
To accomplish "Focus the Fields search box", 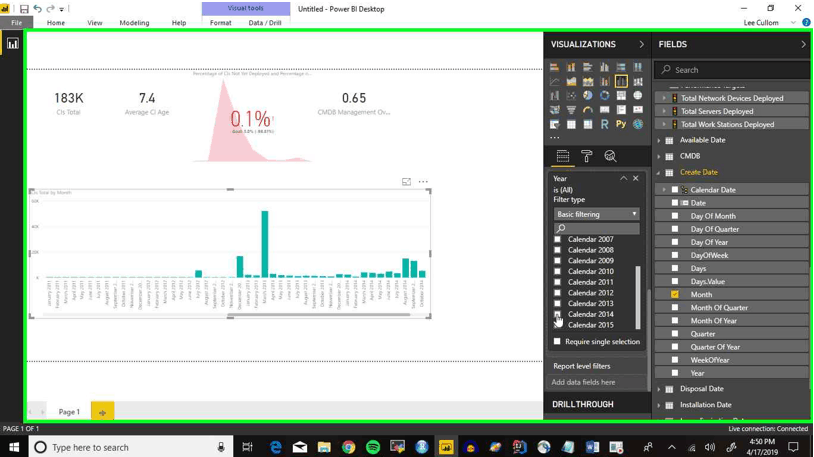I will pos(732,70).
